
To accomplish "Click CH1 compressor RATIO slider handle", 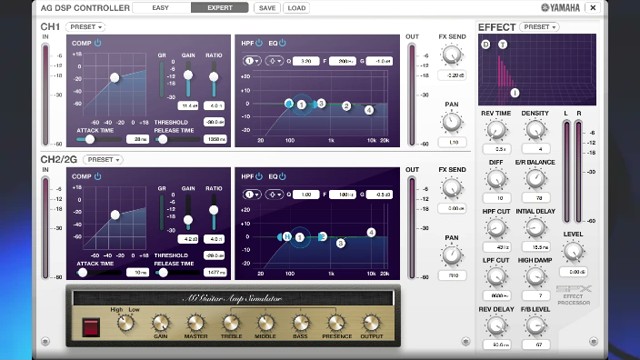I will [x=213, y=77].
